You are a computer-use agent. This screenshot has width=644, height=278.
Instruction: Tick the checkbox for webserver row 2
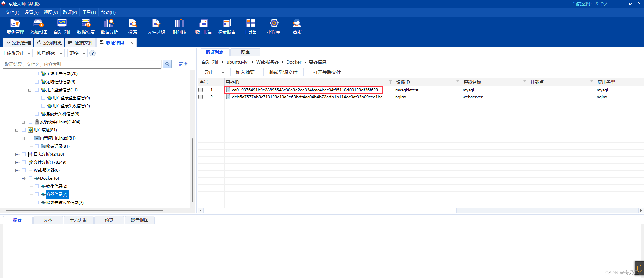pos(201,97)
